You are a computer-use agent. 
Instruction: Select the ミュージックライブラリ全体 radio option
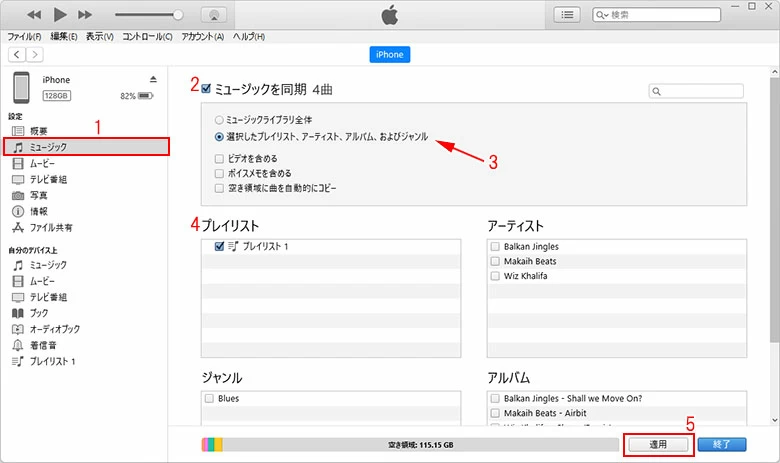219,120
